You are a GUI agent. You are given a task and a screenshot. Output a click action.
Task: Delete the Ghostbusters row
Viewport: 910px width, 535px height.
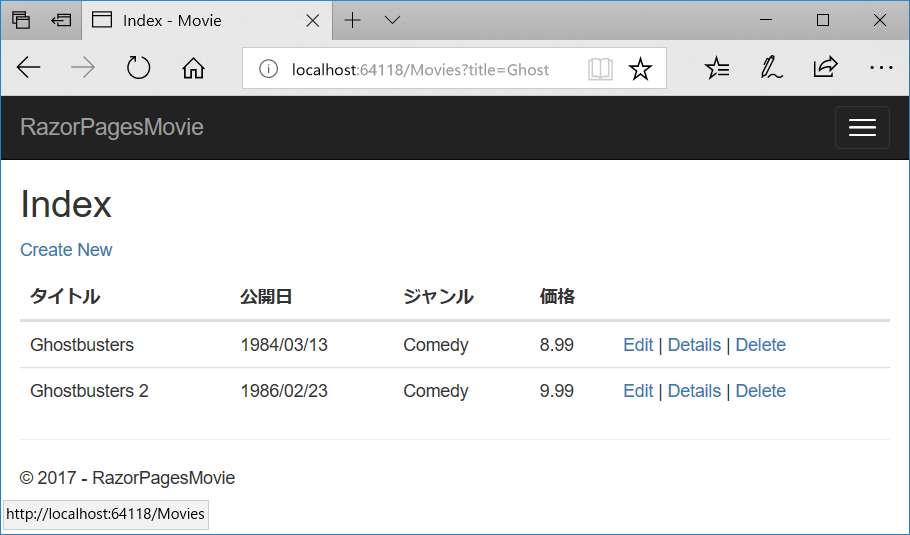point(760,345)
